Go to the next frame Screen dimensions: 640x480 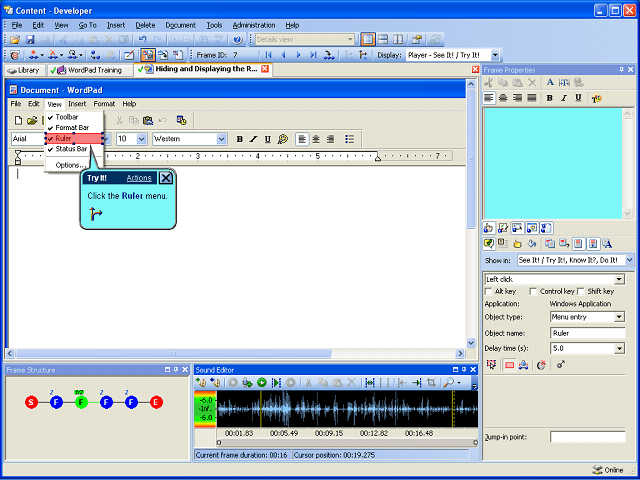point(298,55)
